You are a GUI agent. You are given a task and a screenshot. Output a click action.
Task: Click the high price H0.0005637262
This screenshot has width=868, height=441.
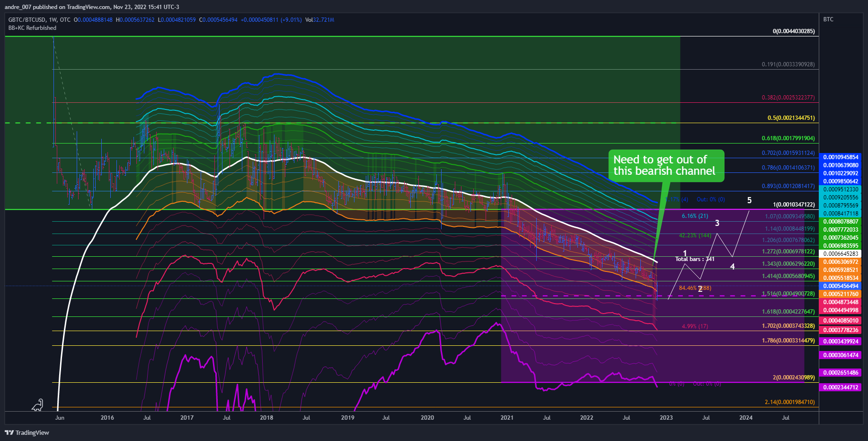pyautogui.click(x=135, y=20)
